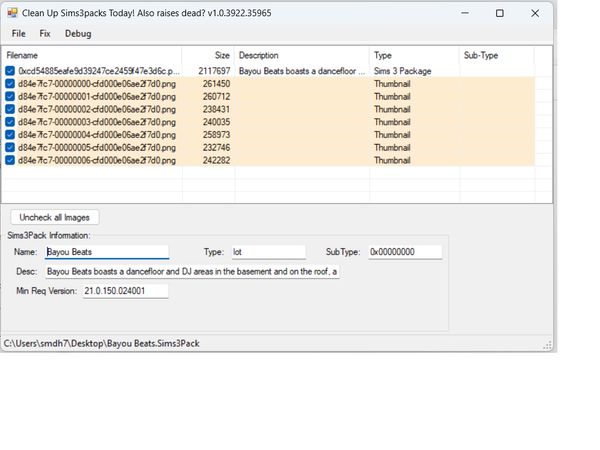The width and height of the screenshot is (600, 450).
Task: Open the Fix menu
Action: click(x=45, y=34)
